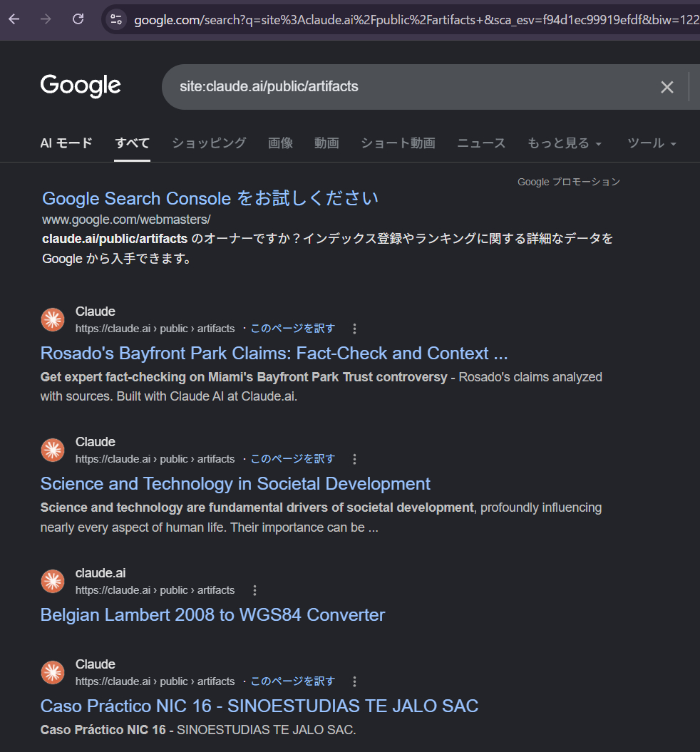Screen dimensions: 700x752
Task: Open the 動画 tab
Action: (x=326, y=143)
